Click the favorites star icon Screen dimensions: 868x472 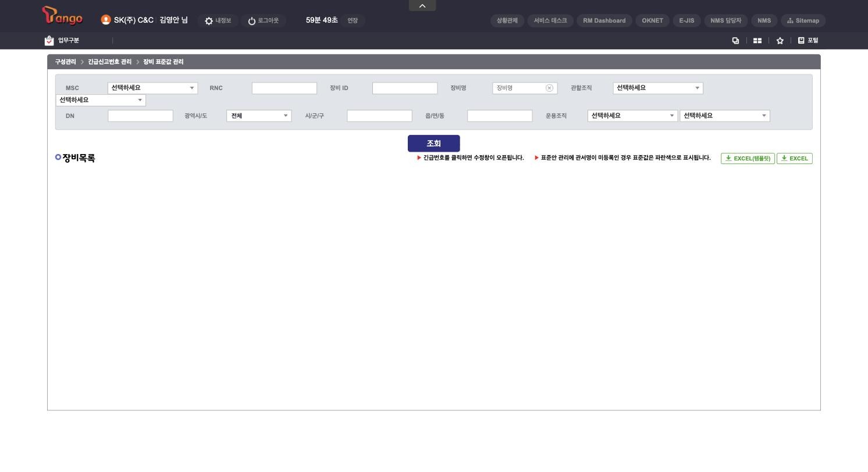(x=780, y=40)
